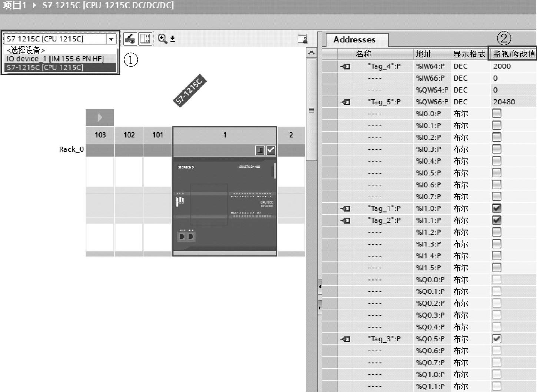Click the tag icon beside "Tag_5":P
Image resolution: width=537 pixels, height=392 pixels.
(x=345, y=102)
